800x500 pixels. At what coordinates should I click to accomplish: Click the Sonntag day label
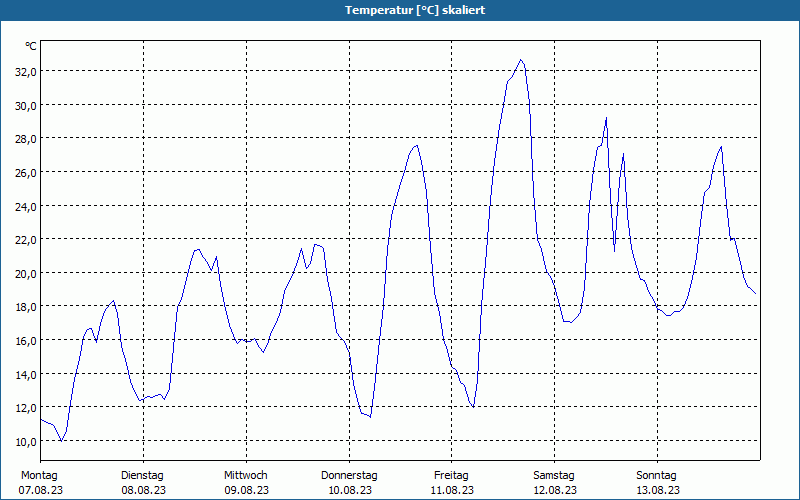(656, 476)
